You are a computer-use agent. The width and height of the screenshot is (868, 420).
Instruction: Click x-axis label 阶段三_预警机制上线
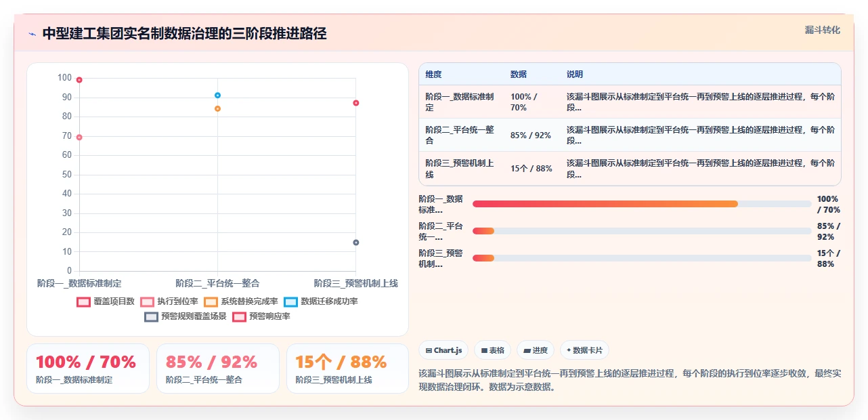click(x=355, y=283)
